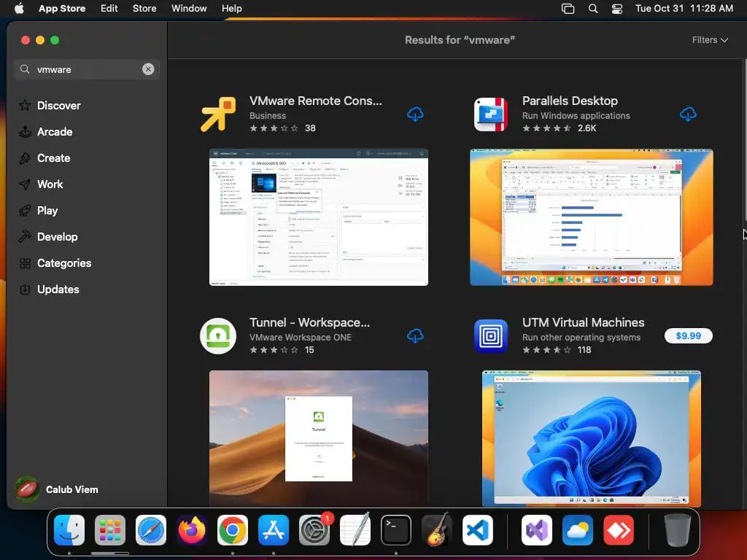Image resolution: width=747 pixels, height=560 pixels.
Task: Open Terminal from the Dock
Action: pyautogui.click(x=396, y=530)
